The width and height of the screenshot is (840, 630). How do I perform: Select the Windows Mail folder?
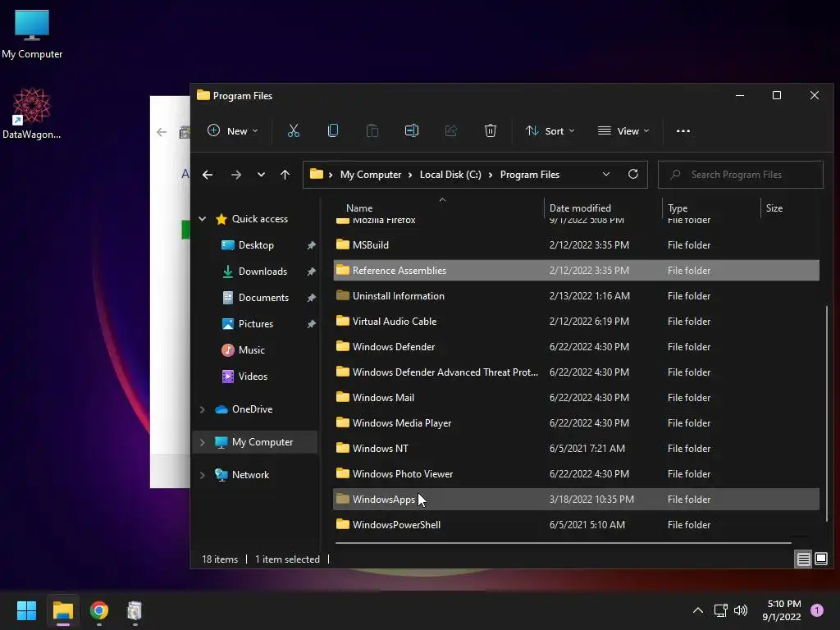click(x=576, y=398)
